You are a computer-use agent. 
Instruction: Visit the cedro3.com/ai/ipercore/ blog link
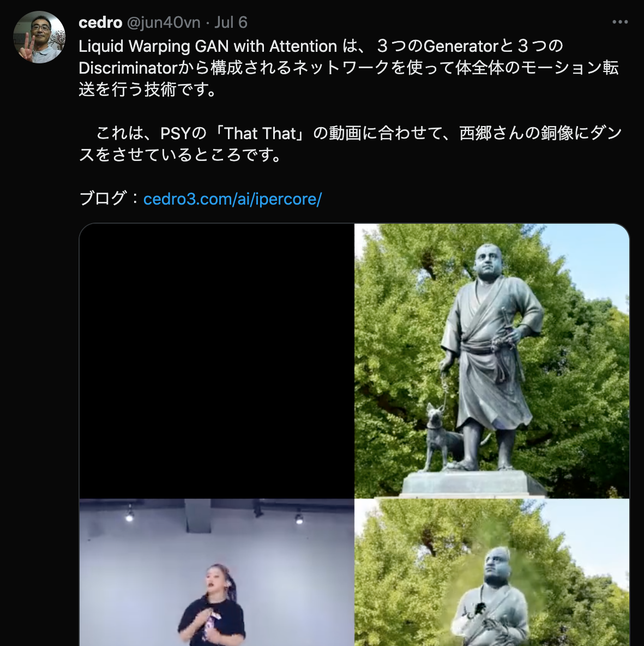[x=233, y=199]
